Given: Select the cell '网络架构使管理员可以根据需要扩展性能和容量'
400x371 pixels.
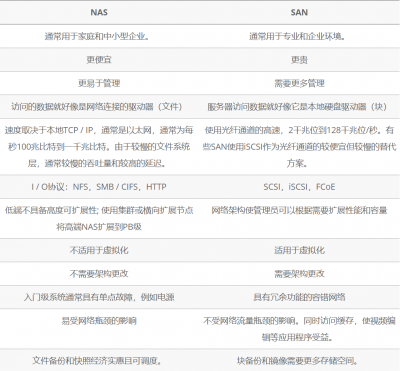Looking at the screenshot, I should (299, 219).
